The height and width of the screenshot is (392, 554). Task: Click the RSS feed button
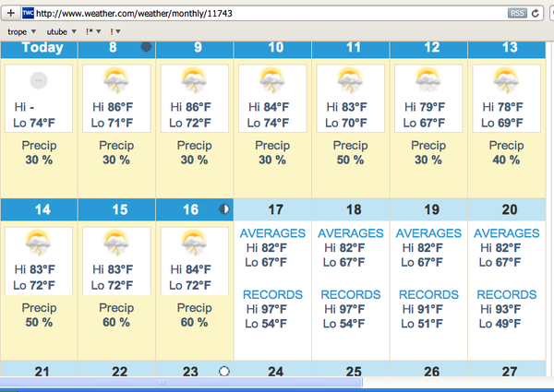[517, 14]
